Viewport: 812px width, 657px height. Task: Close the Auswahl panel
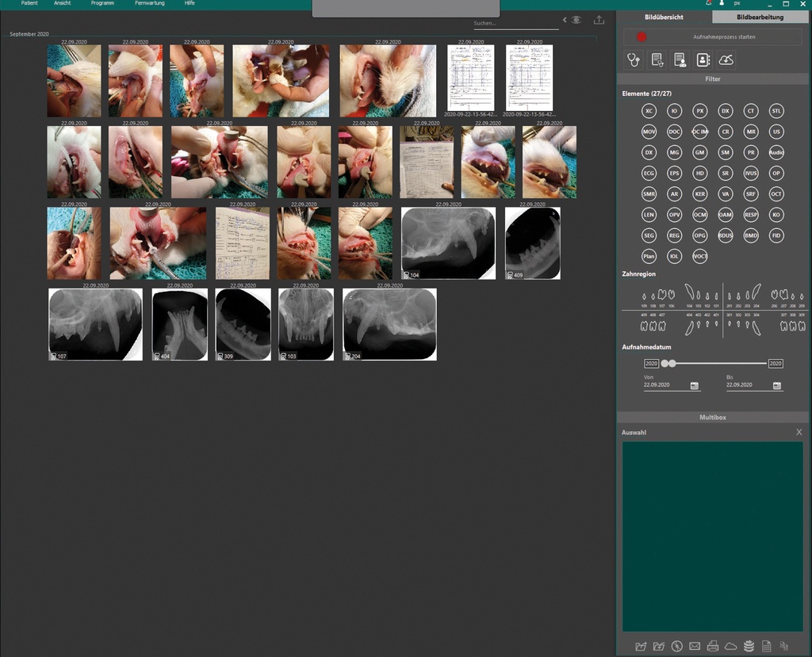click(799, 432)
